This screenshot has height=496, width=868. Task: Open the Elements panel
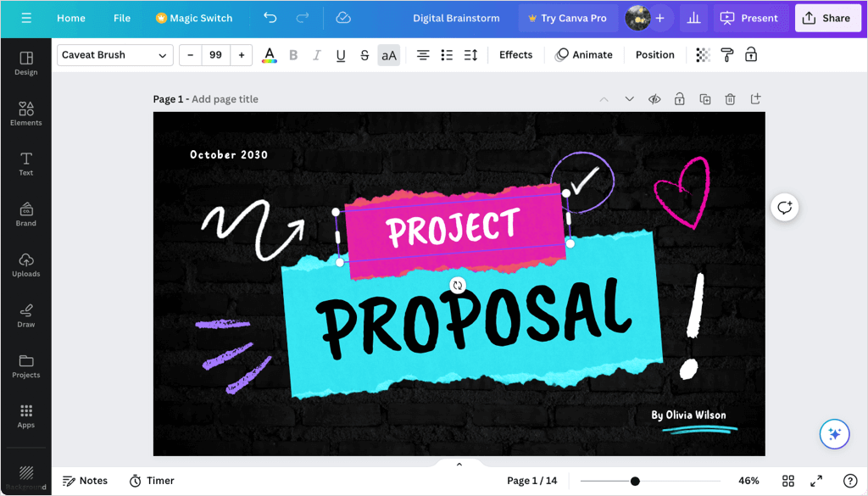(25, 114)
